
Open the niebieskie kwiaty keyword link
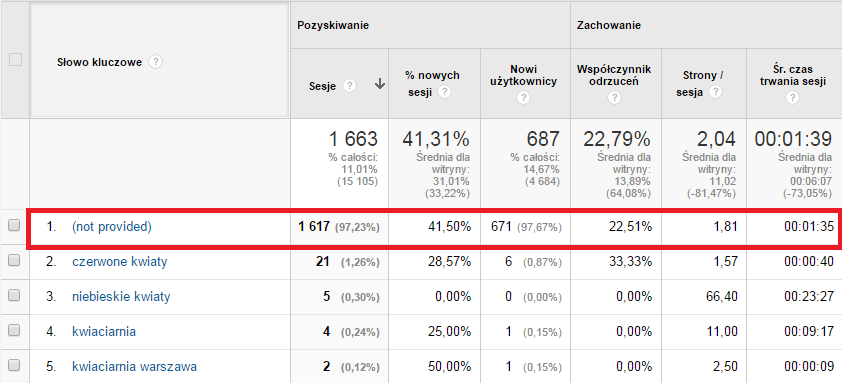coord(121,297)
